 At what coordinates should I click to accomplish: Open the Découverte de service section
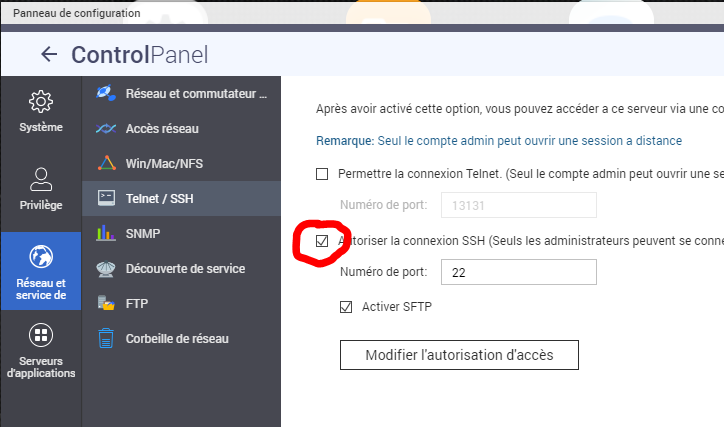(185, 268)
